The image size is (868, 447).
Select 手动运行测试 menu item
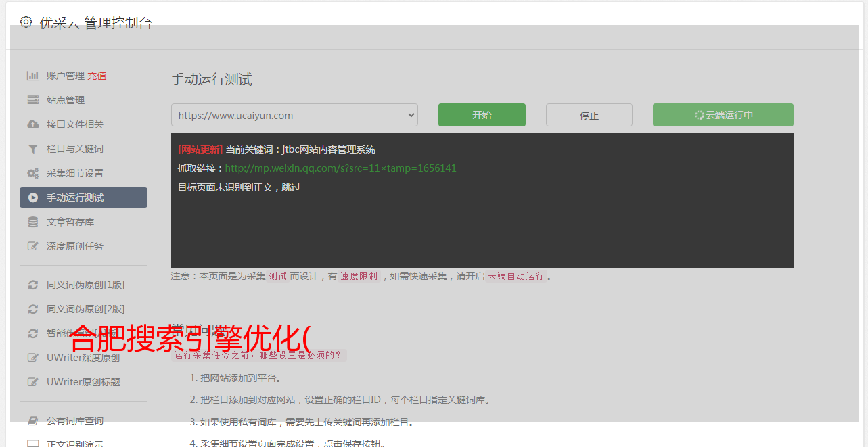(83, 197)
